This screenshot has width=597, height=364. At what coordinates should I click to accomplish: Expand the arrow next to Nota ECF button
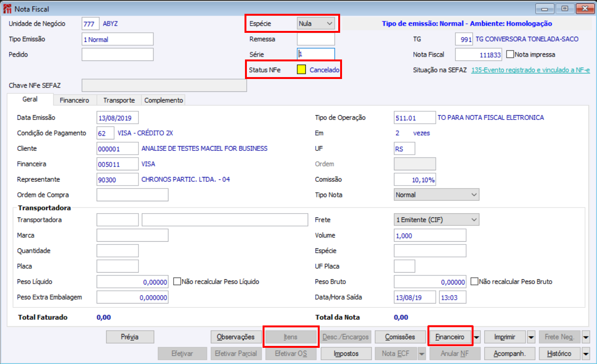coord(421,354)
